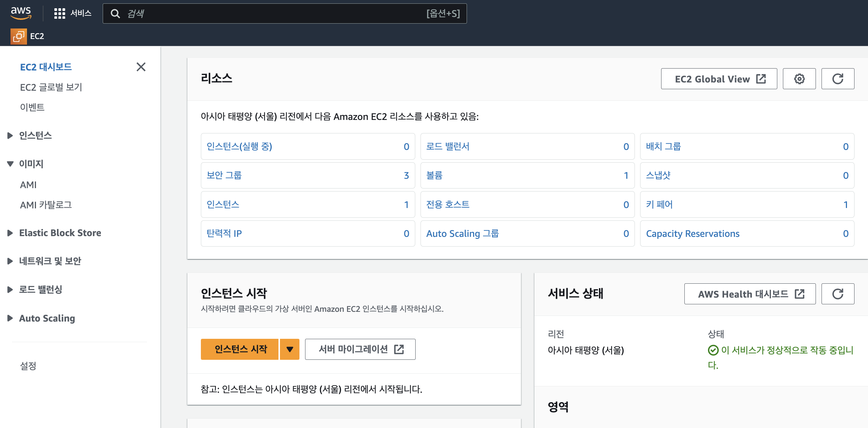868x428 pixels.
Task: Open AMI in sidebar
Action: click(28, 185)
